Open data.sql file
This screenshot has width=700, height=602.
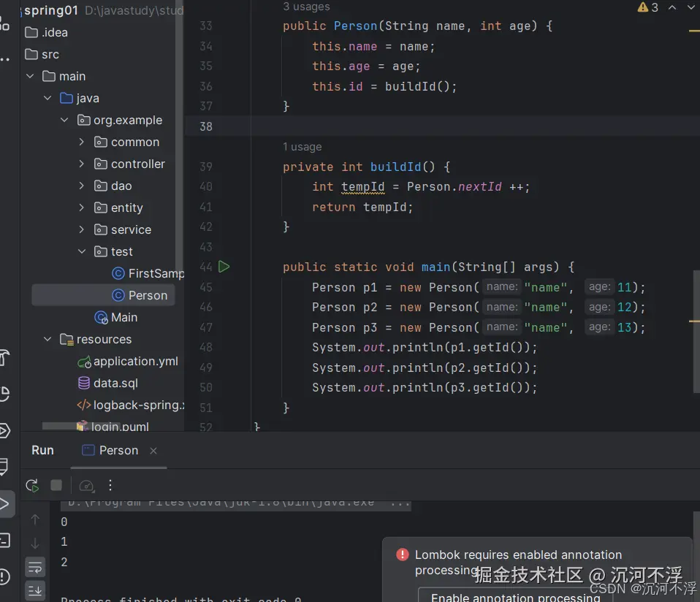108,384
